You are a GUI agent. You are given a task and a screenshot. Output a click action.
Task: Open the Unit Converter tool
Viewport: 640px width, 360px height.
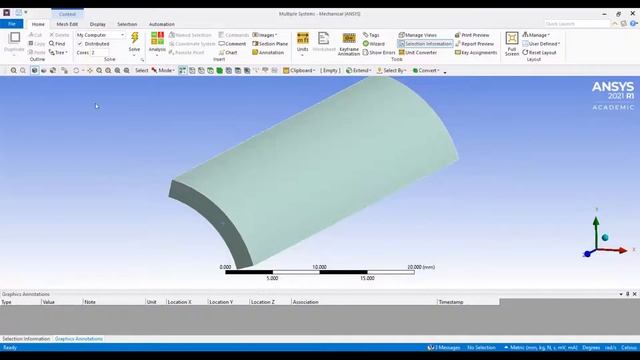pyautogui.click(x=418, y=53)
